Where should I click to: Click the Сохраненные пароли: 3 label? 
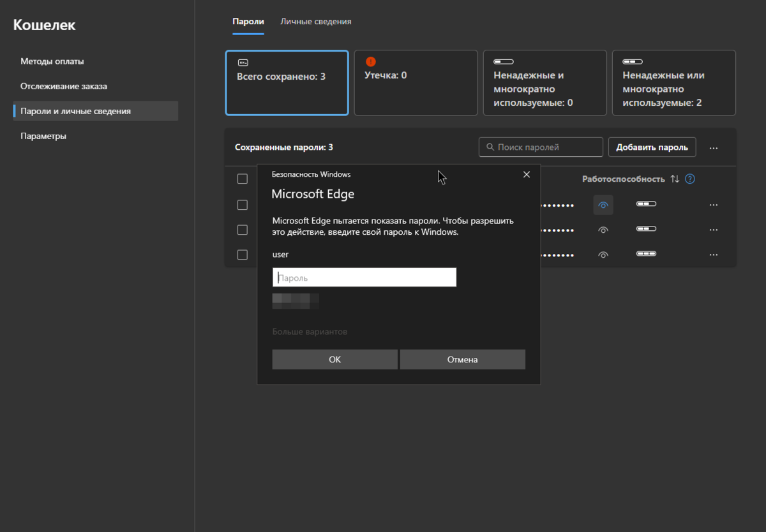tap(284, 147)
